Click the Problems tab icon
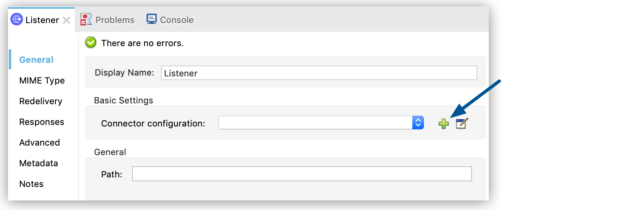This screenshot has height=210, width=644. click(86, 19)
